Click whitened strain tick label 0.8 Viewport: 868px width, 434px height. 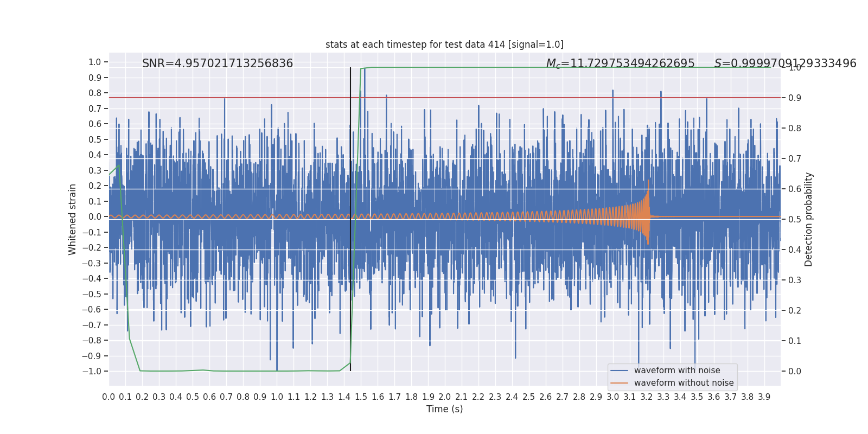[95, 93]
